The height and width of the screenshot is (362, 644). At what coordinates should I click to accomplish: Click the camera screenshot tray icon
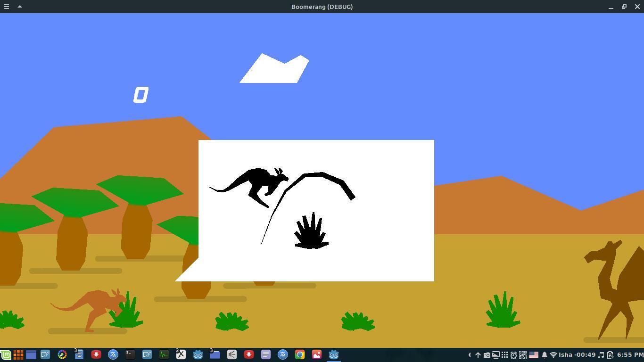pos(487,355)
